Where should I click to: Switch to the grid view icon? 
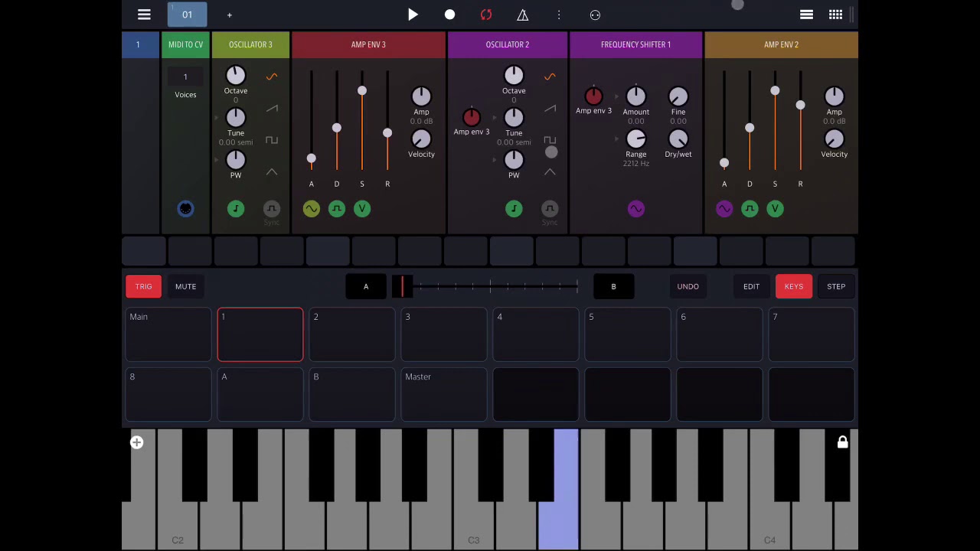pos(835,15)
